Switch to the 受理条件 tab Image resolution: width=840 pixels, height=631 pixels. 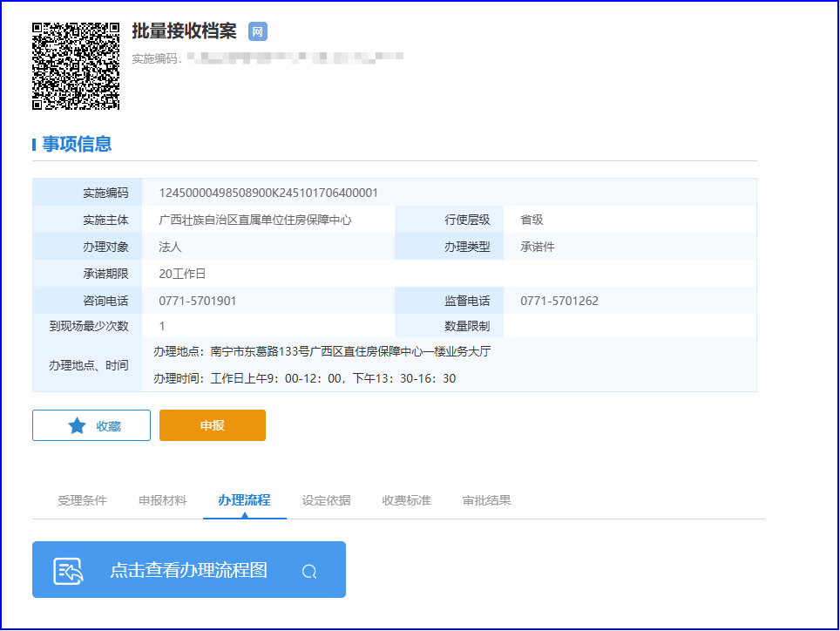tap(82, 500)
